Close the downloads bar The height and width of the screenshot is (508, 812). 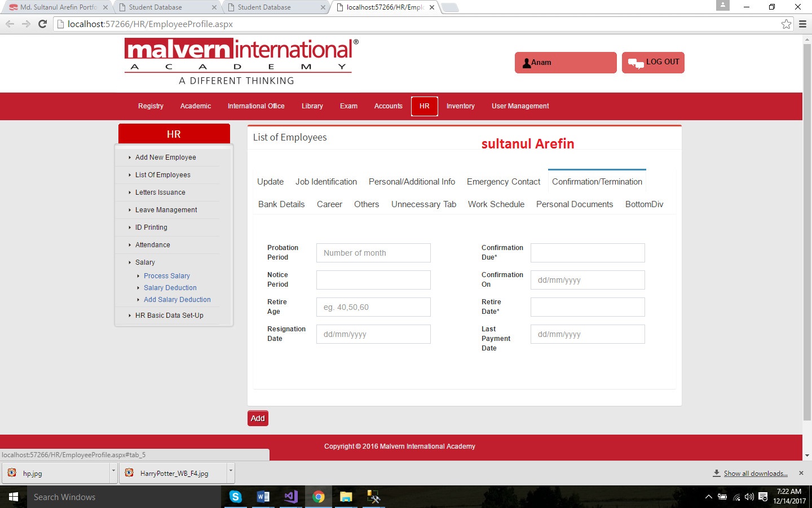tap(801, 473)
